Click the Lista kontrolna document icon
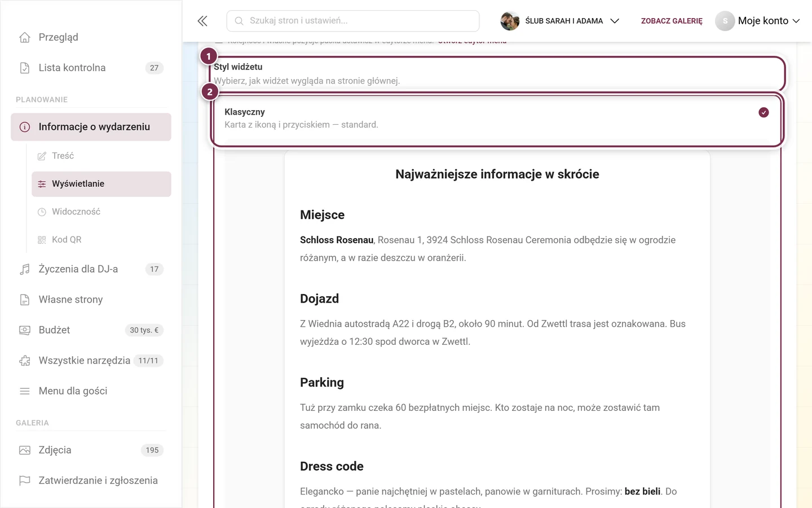Viewport: 812px width, 508px height. point(25,68)
